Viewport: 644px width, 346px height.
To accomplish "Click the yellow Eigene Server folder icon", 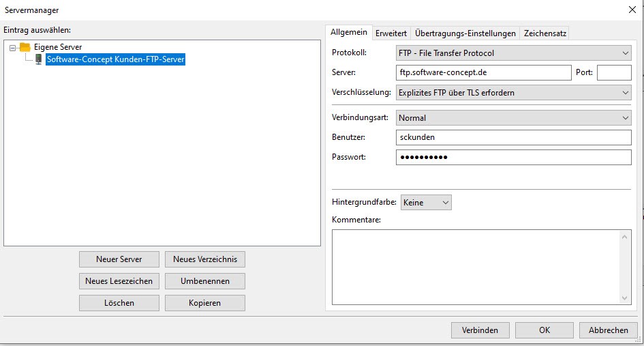I will pyautogui.click(x=25, y=47).
